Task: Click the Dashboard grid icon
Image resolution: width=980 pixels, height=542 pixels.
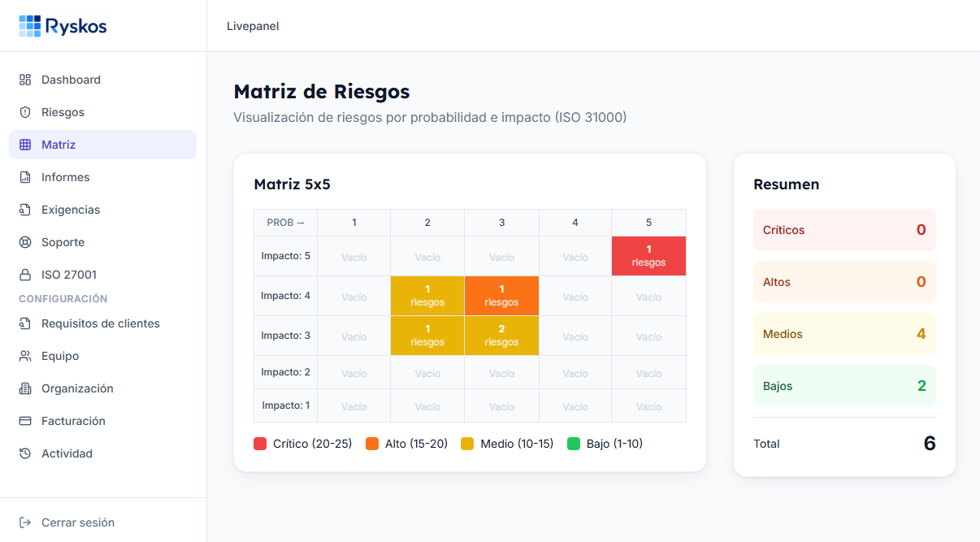Action: (25, 80)
